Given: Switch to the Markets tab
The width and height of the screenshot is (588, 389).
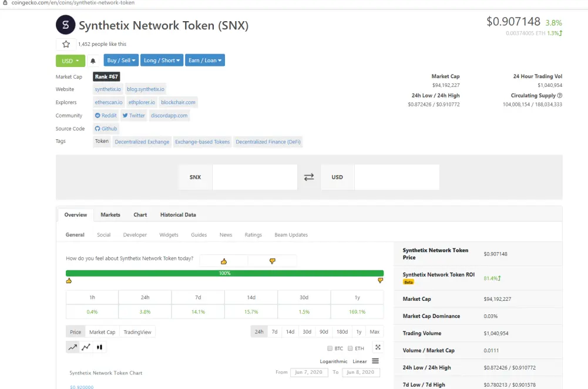Looking at the screenshot, I should [x=110, y=215].
